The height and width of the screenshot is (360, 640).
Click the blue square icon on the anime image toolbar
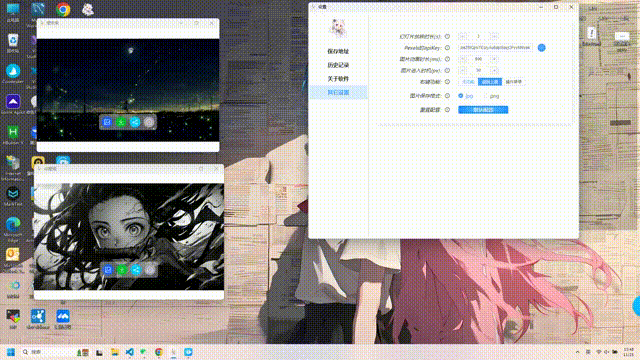click(108, 270)
